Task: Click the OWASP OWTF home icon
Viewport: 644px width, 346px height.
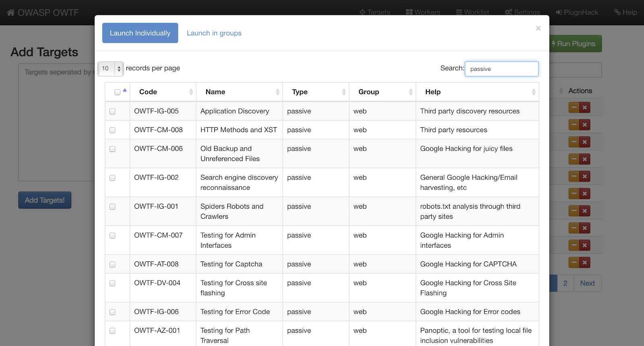Action: tap(11, 12)
